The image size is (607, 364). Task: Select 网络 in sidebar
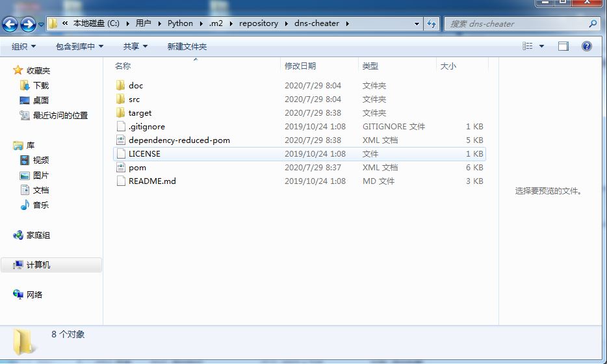(x=34, y=294)
